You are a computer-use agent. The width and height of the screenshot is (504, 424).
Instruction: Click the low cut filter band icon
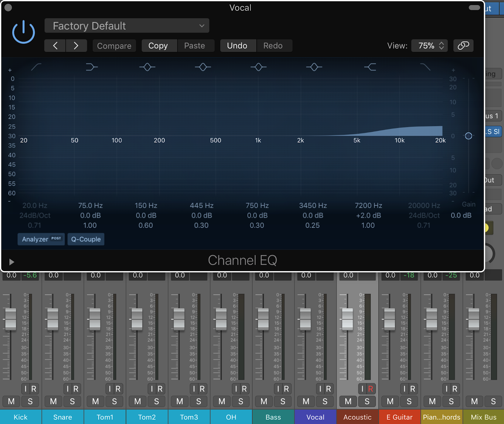36,67
